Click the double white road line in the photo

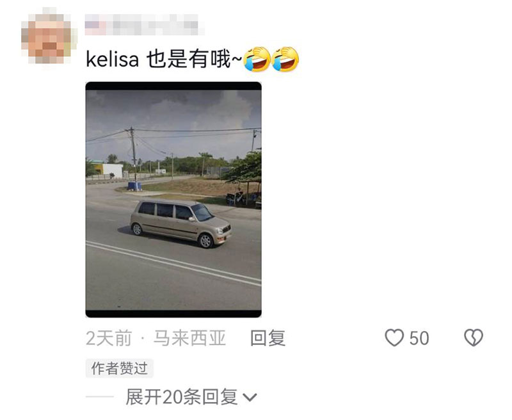(173, 263)
